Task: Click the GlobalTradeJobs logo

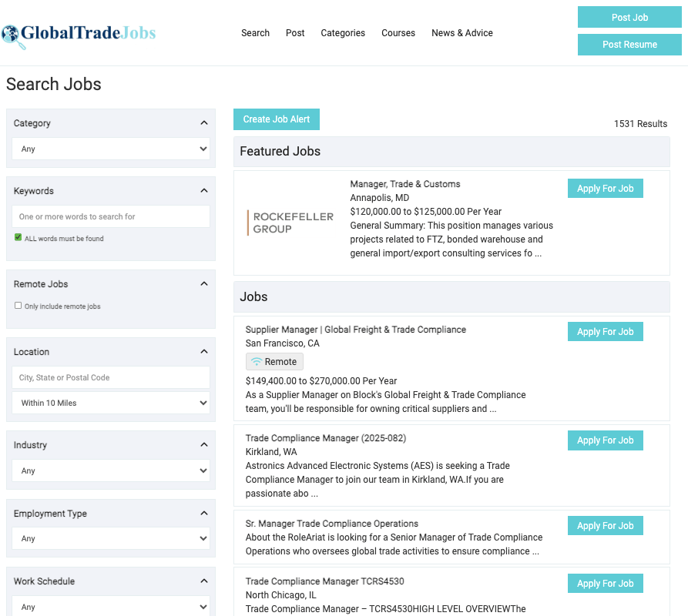Action: tap(79, 35)
